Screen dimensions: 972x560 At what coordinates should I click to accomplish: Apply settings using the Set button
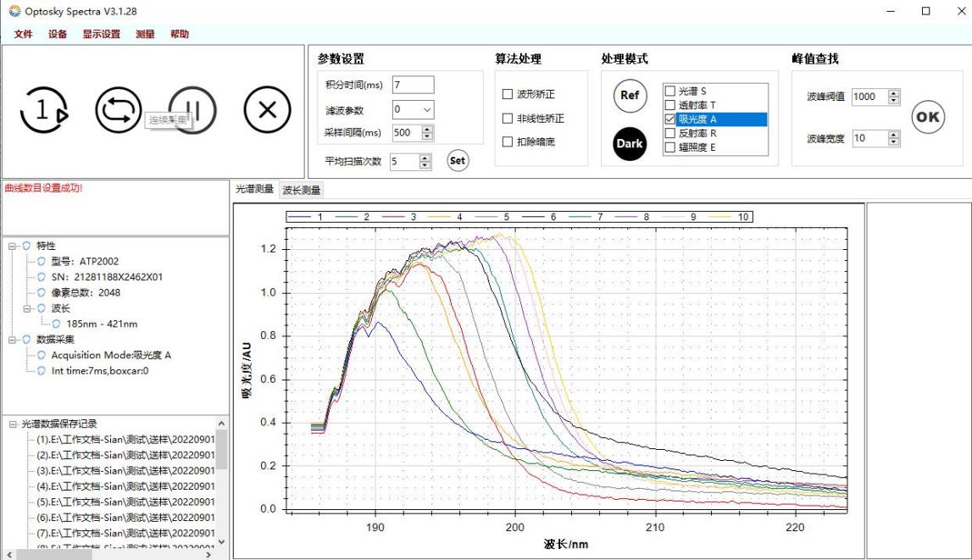pos(457,160)
